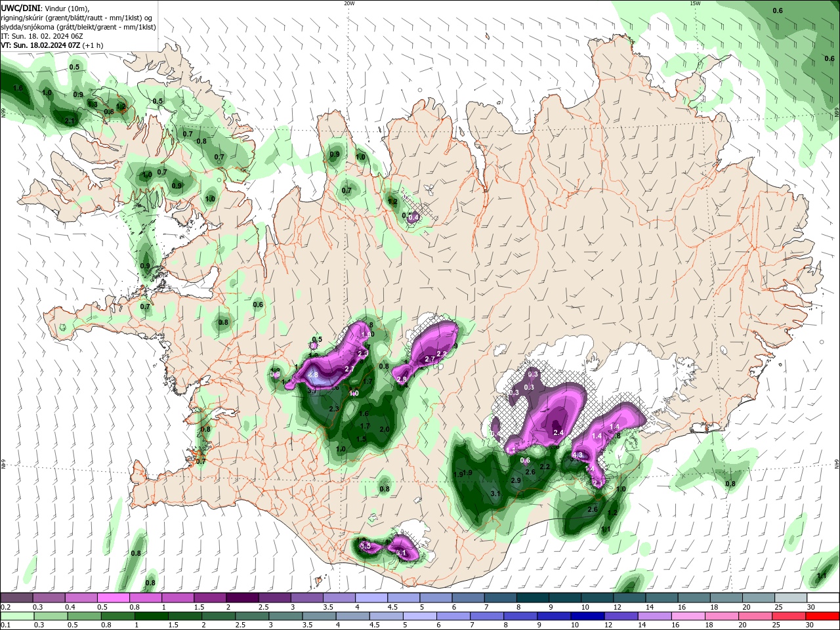Pick bright pink top-row swatch between 0.5 and 0.8
This screenshot has width=840, height=630.
113,598
